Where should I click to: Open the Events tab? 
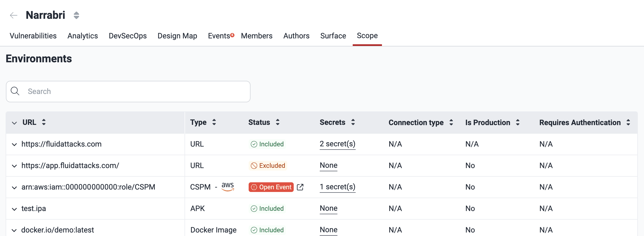coord(219,36)
